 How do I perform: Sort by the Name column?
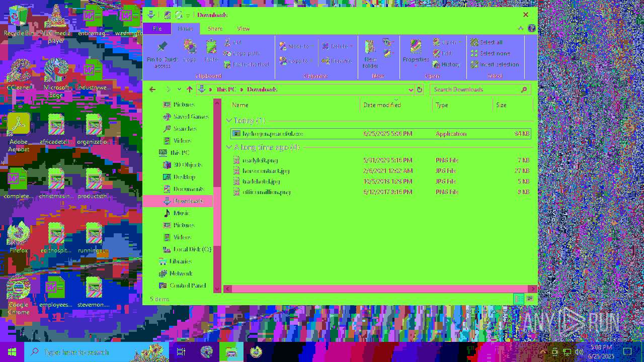pos(294,105)
